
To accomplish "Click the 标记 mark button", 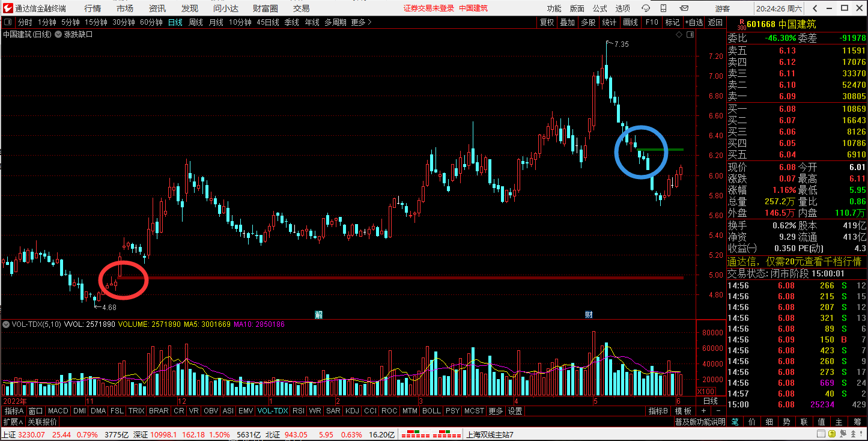I will (672, 22).
